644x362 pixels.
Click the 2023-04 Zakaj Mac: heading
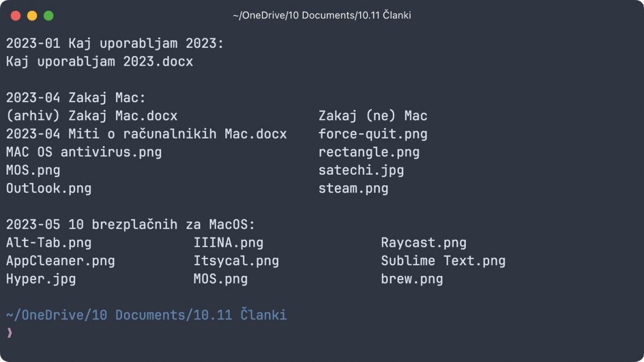point(76,98)
